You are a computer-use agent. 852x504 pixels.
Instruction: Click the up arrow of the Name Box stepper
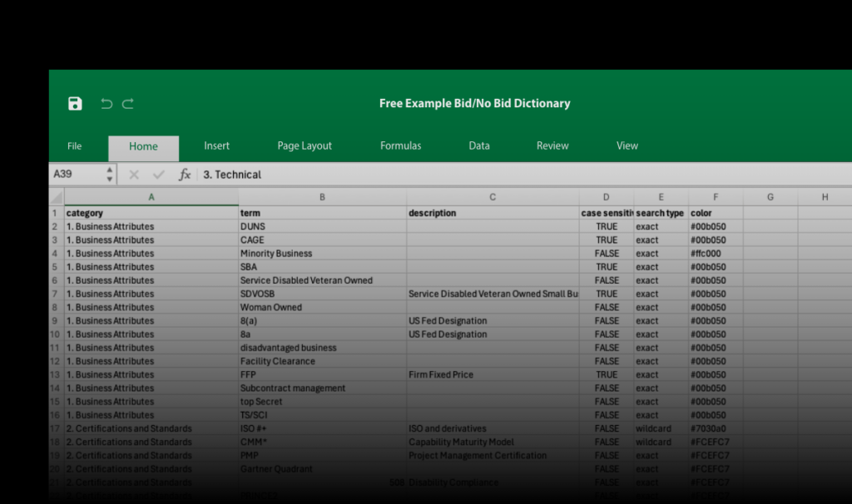(109, 170)
